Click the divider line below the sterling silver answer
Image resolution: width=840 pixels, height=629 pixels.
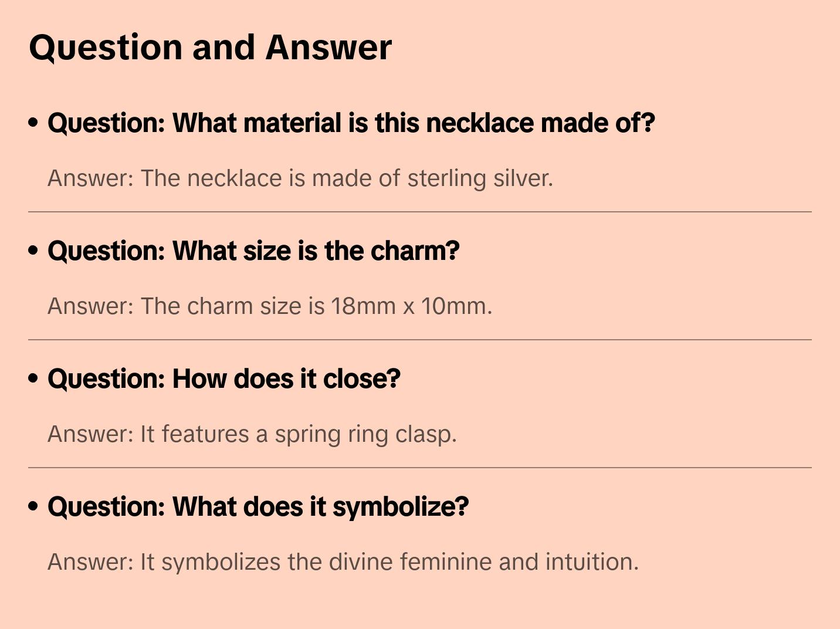tap(420, 212)
